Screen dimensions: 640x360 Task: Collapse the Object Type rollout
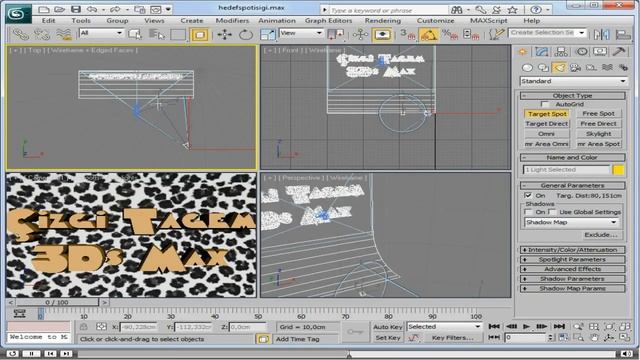pos(572,96)
